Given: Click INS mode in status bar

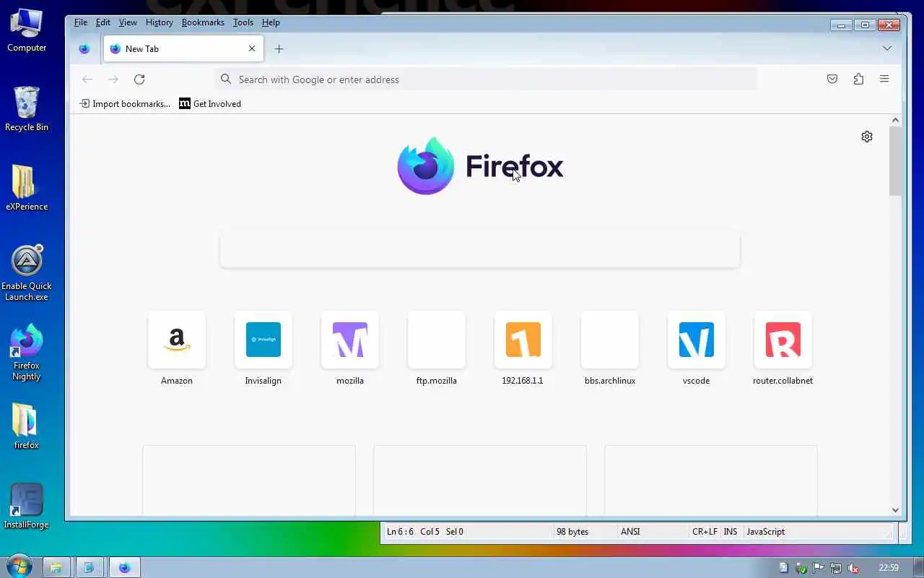Looking at the screenshot, I should tap(731, 532).
